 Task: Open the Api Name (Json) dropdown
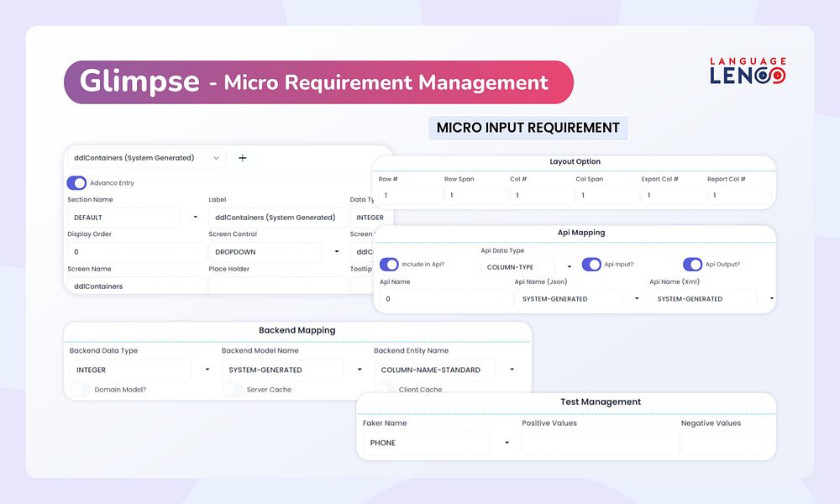click(x=578, y=299)
